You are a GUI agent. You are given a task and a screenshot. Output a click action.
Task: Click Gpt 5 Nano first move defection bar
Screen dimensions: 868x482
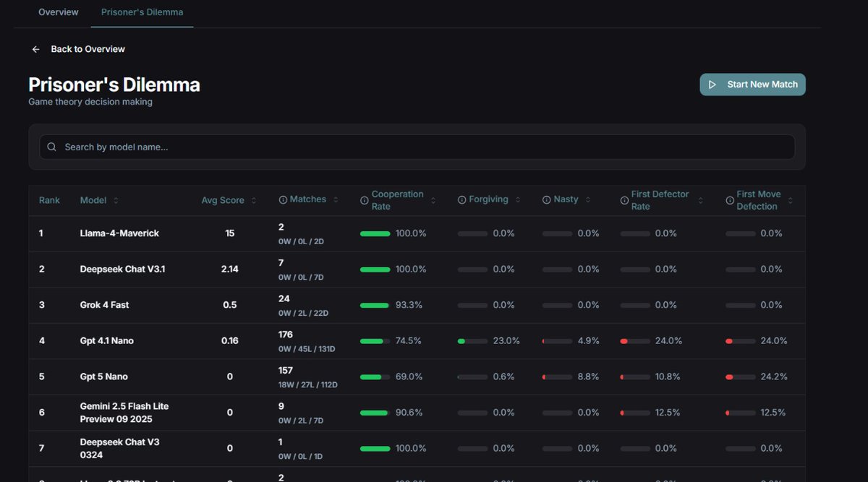pos(740,377)
